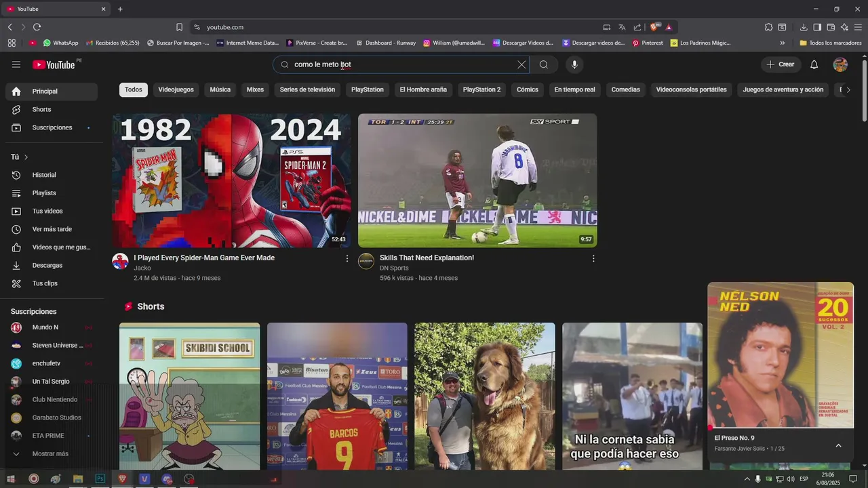Reload the page in the browser
The image size is (868, 488).
pyautogui.click(x=37, y=27)
